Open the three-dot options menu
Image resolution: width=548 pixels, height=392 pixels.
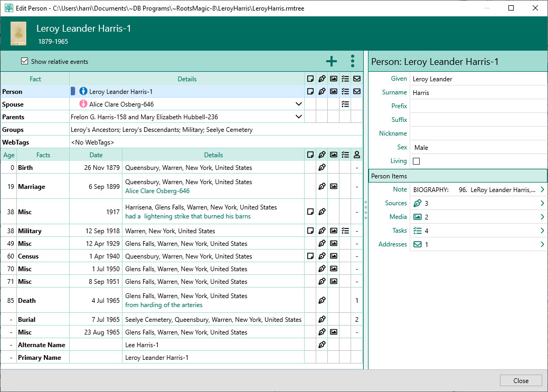pos(353,61)
